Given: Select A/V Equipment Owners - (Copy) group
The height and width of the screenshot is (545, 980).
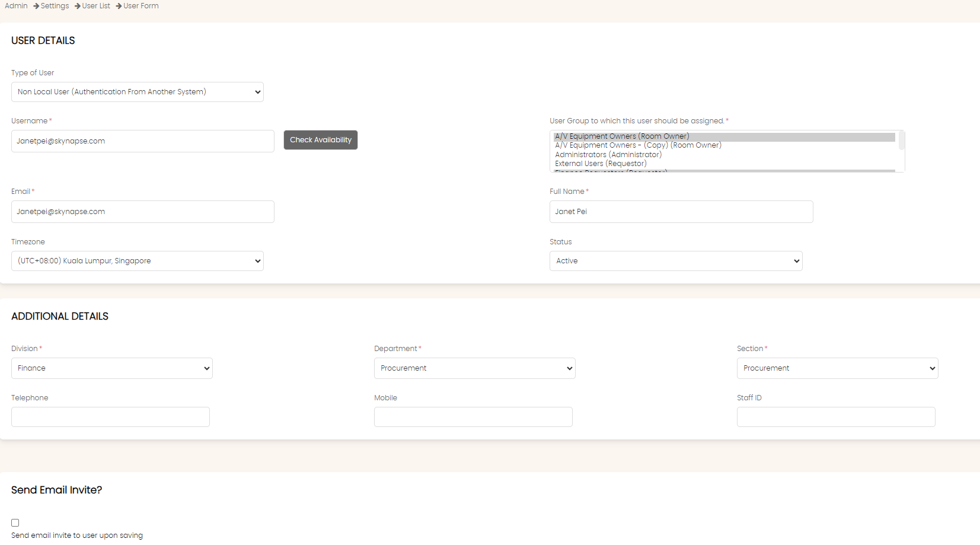Looking at the screenshot, I should [724, 145].
